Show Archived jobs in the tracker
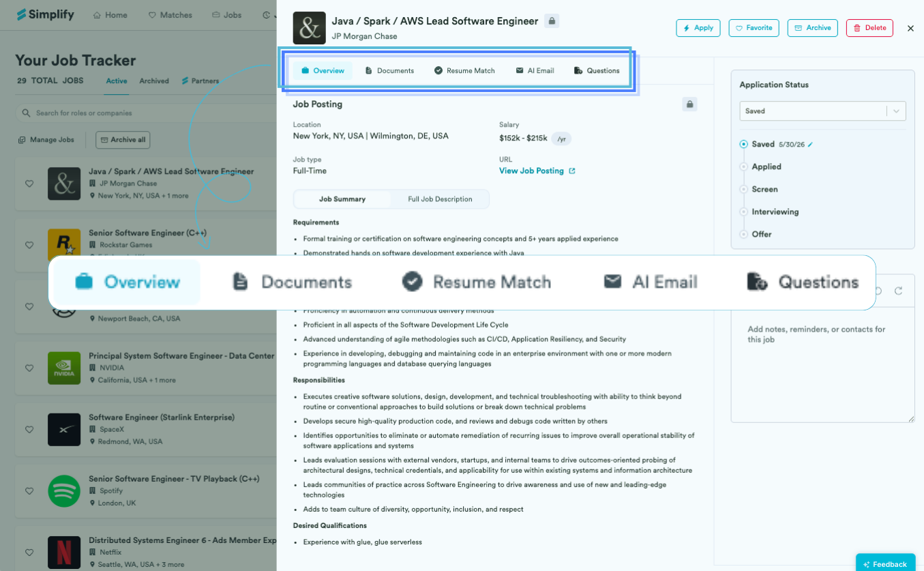The width and height of the screenshot is (924, 571). [154, 81]
